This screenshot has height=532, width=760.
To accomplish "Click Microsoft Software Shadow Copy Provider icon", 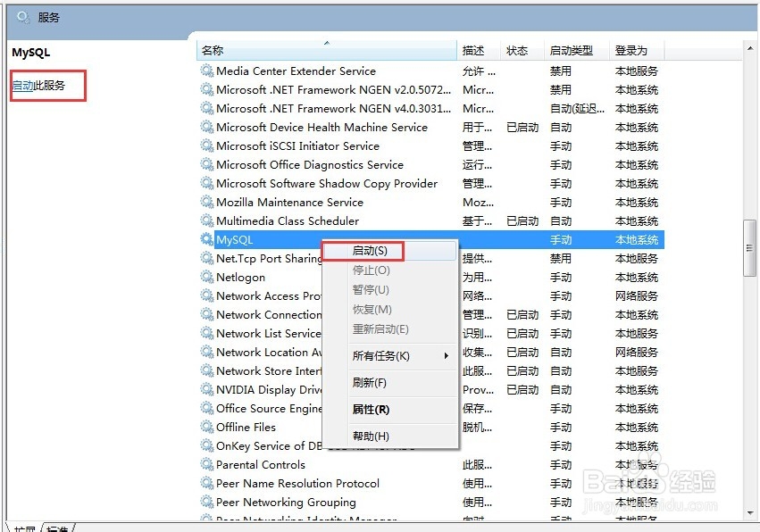I will coord(207,183).
